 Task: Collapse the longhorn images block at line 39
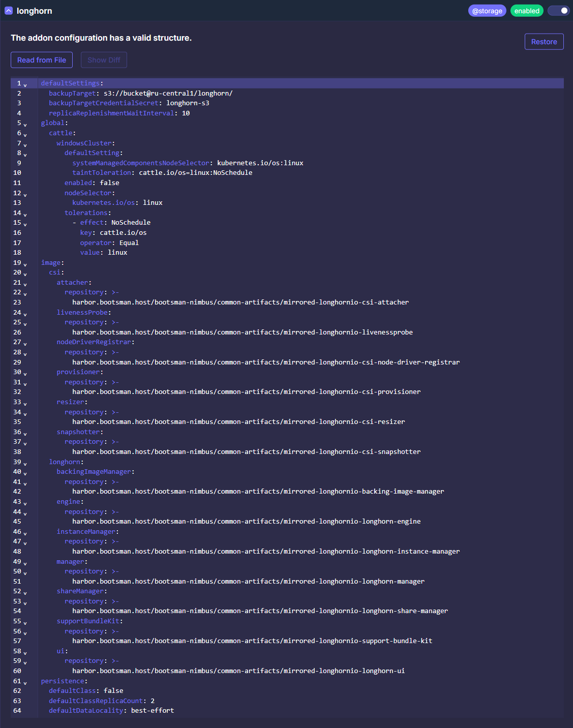click(x=25, y=464)
